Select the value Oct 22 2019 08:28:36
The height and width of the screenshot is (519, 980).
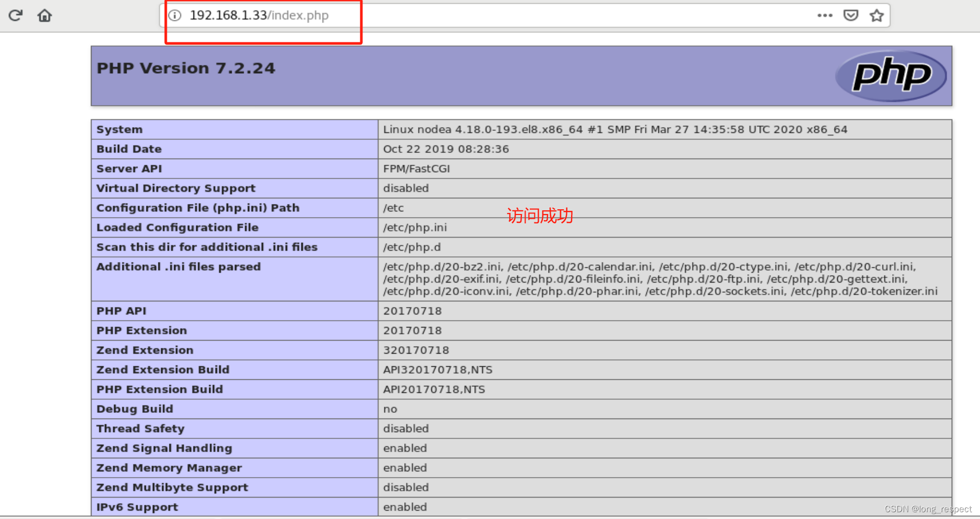[446, 149]
